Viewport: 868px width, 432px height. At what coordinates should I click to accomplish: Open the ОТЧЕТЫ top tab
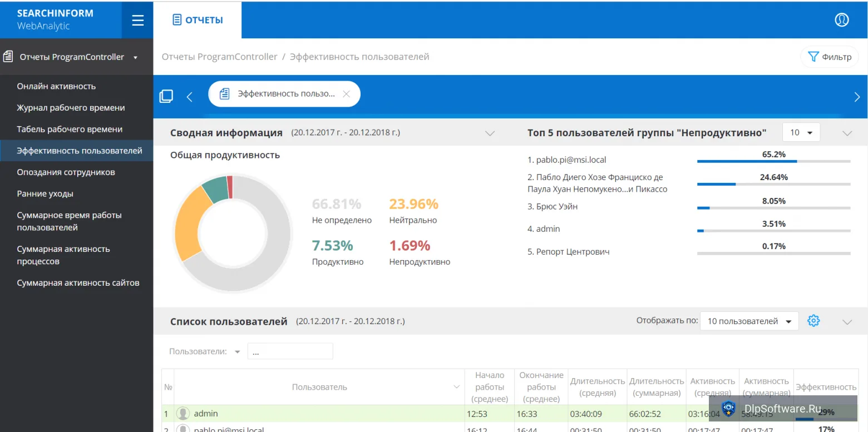198,20
